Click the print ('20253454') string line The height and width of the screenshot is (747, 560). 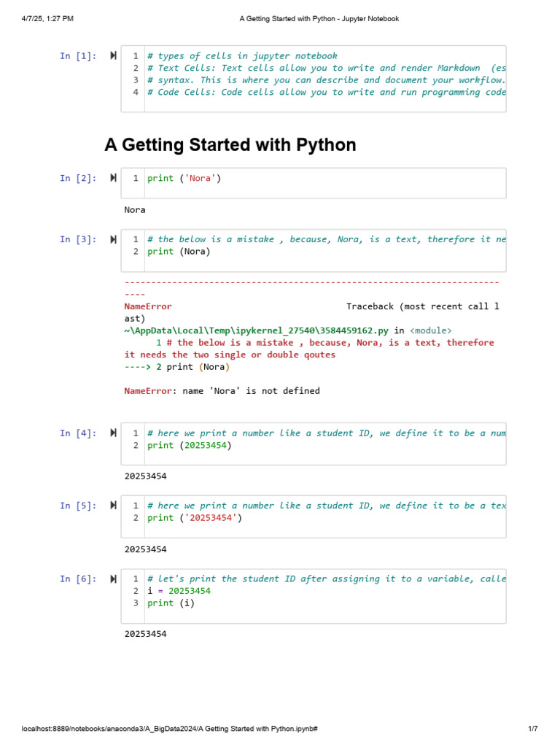(194, 518)
